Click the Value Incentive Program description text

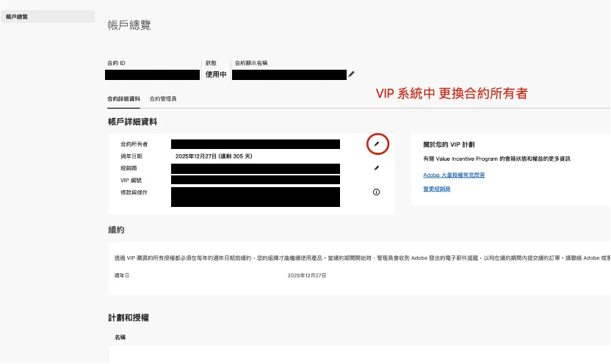point(497,159)
